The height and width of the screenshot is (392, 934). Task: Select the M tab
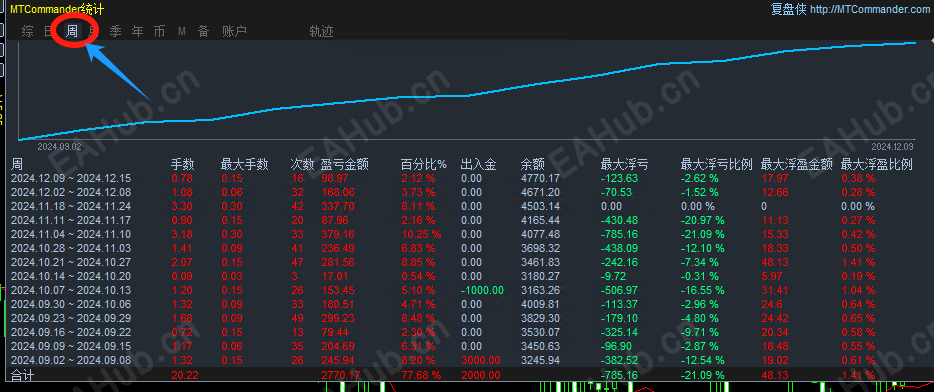(182, 32)
